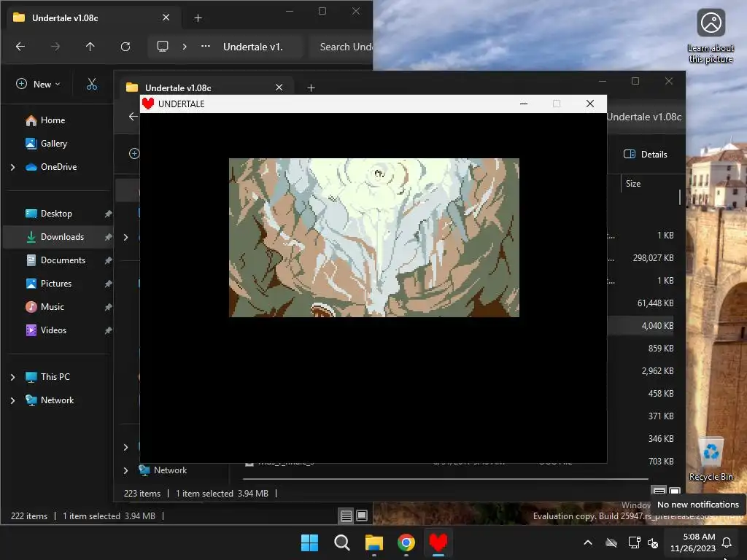Open Pictures quick access folder
This screenshot has height=560, width=747.
click(55, 284)
